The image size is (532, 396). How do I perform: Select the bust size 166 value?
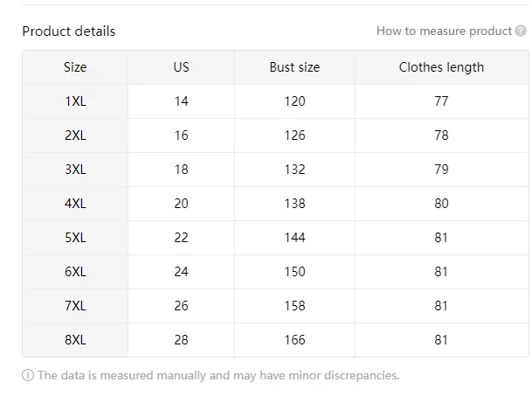point(294,340)
